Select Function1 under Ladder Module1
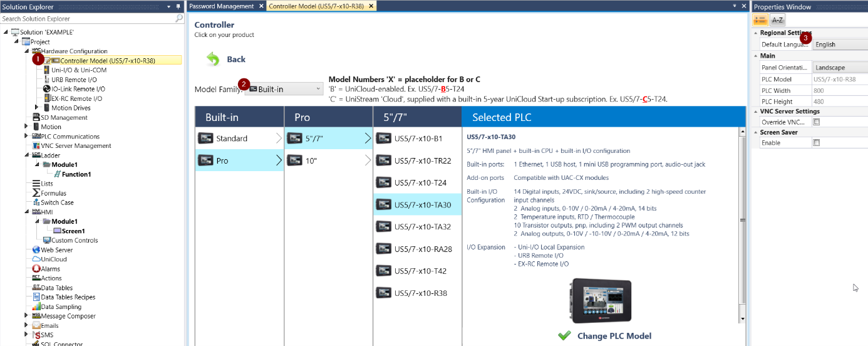This screenshot has width=868, height=346. click(x=76, y=174)
